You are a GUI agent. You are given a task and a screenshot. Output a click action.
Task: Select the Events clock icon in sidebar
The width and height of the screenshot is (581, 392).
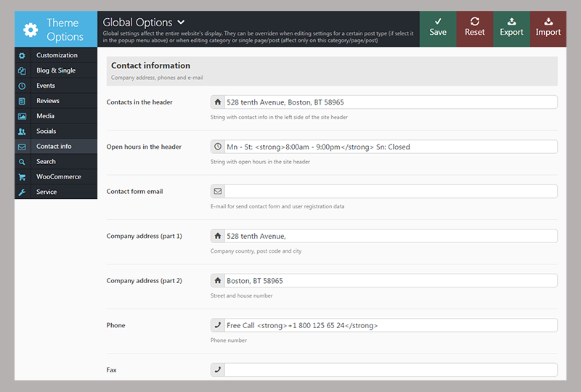(x=22, y=86)
